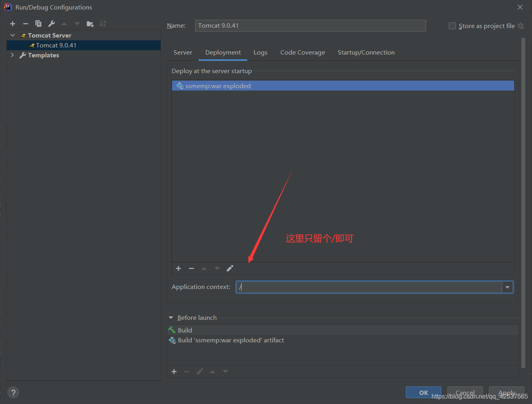Collapse the Tomcat Server tree node

[x=13, y=35]
